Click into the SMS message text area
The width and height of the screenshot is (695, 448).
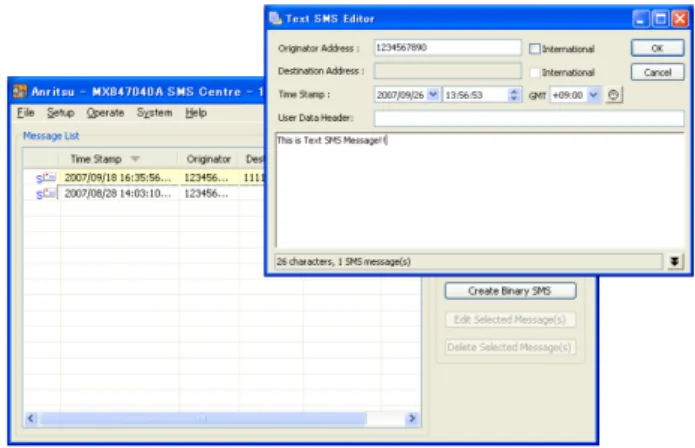tap(480, 190)
